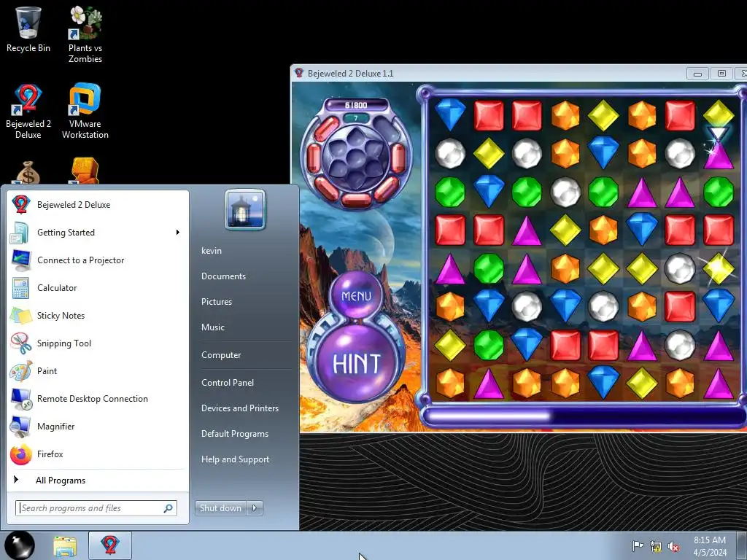The height and width of the screenshot is (560, 747).
Task: Select Plants vs Zombies desktop shortcut
Action: coord(85,34)
